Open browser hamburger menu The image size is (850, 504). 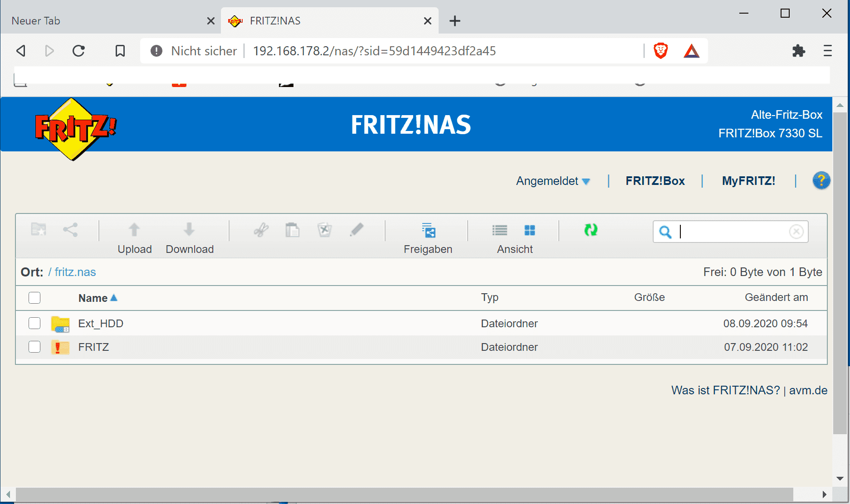[x=827, y=51]
